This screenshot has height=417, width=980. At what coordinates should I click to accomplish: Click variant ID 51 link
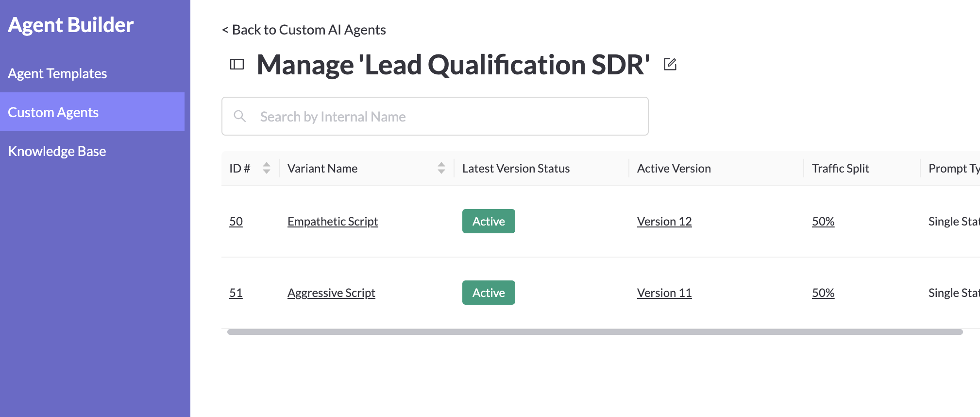[236, 293]
